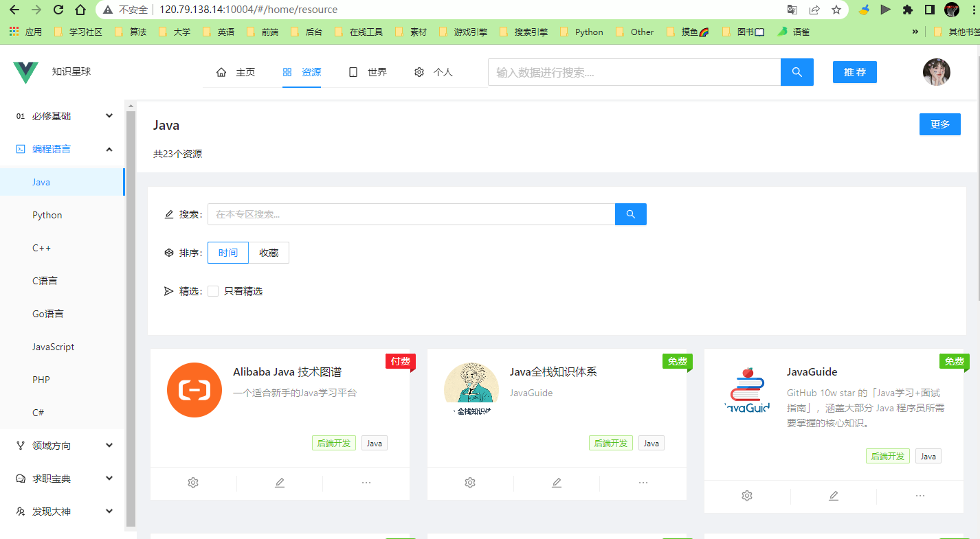This screenshot has height=539, width=980.
Task: Open the user avatar in header
Action: coord(936,72)
